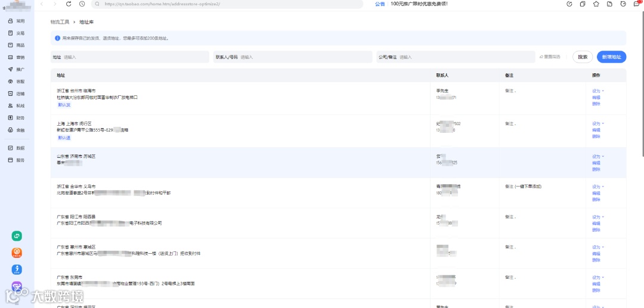This screenshot has height=308, width=644.
Task: Click the 物流工具 breadcrumb
Action: 60,21
